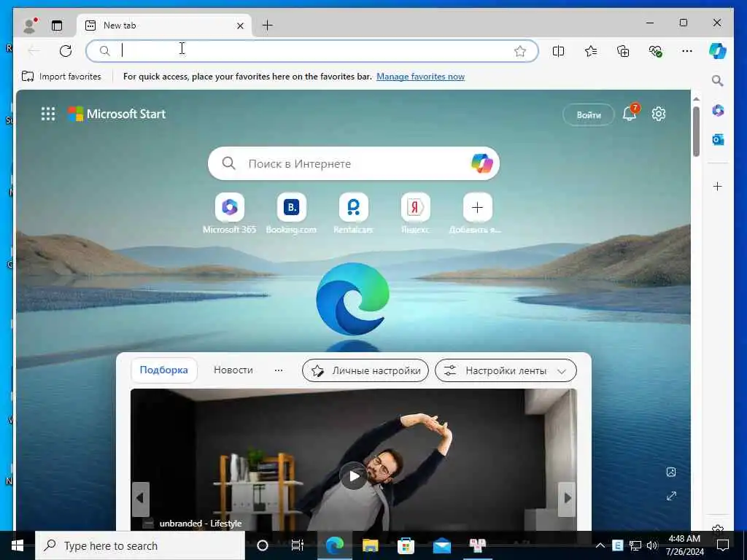Open the Яндекс quick link
The image size is (747, 560).
point(415,214)
